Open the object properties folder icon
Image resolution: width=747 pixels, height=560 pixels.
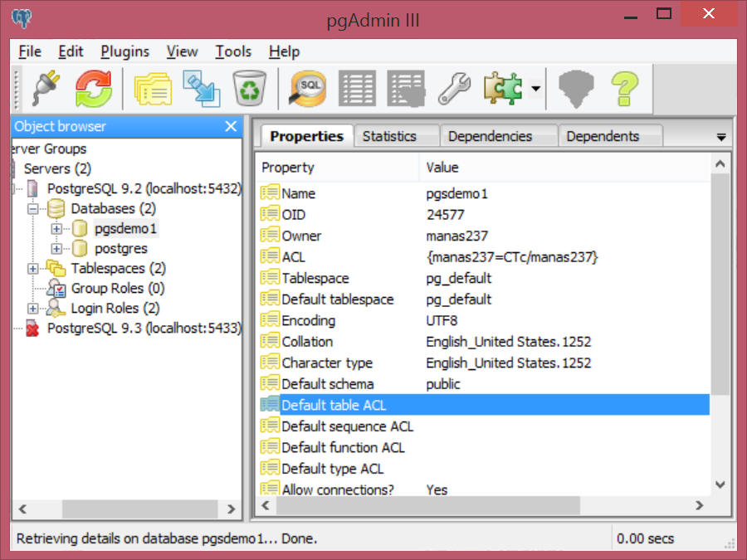[x=153, y=89]
